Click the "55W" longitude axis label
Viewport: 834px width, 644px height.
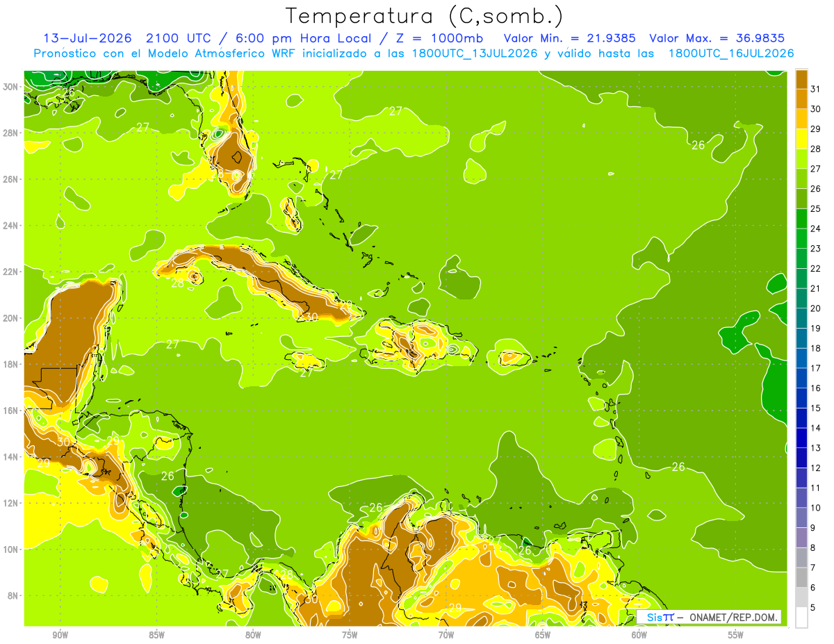tap(736, 635)
